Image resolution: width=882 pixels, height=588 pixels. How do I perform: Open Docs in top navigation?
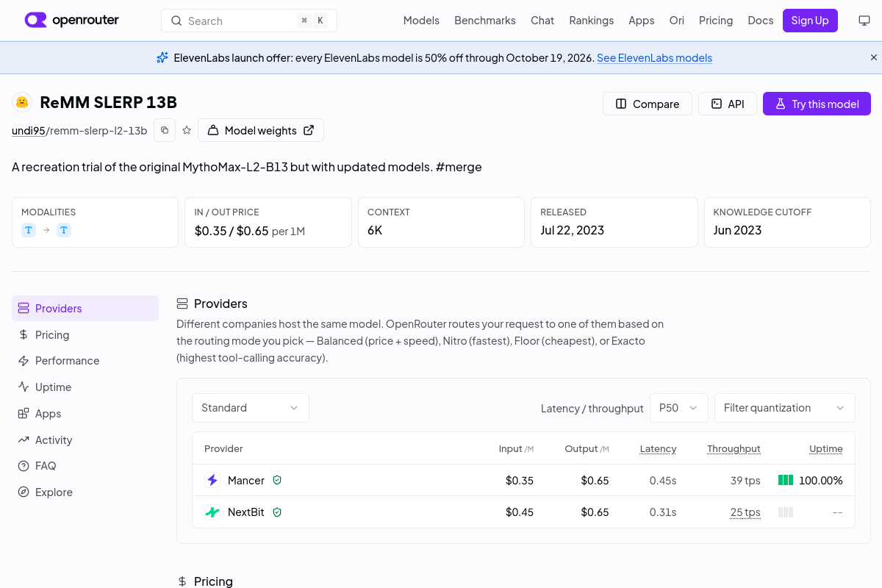coord(761,21)
